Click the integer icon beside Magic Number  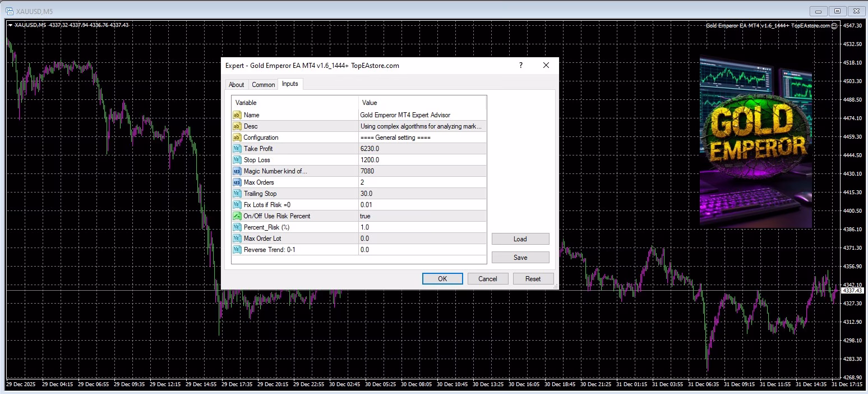tap(237, 171)
